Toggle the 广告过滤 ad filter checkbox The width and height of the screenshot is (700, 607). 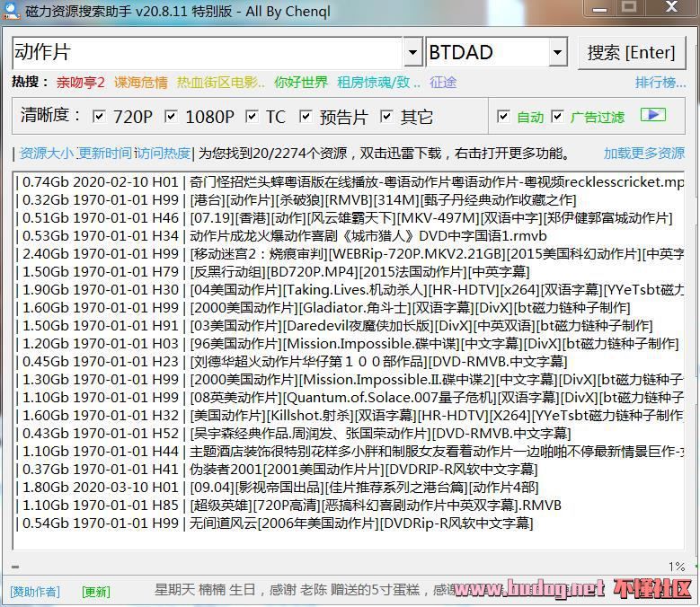557,117
